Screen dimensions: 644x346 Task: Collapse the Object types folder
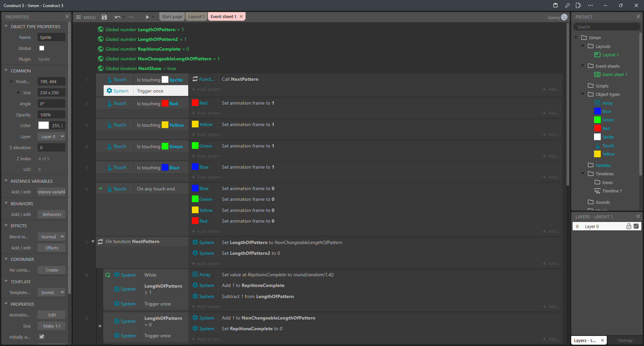[x=583, y=94]
